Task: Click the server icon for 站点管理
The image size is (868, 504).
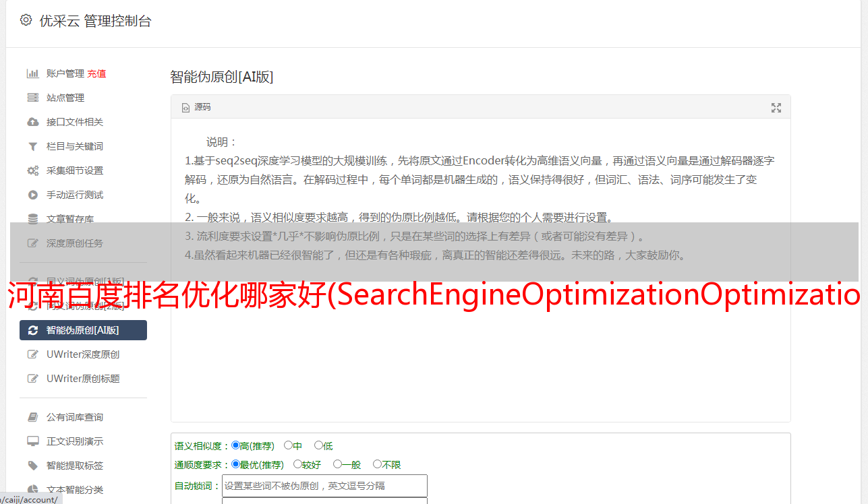Action: [32, 98]
